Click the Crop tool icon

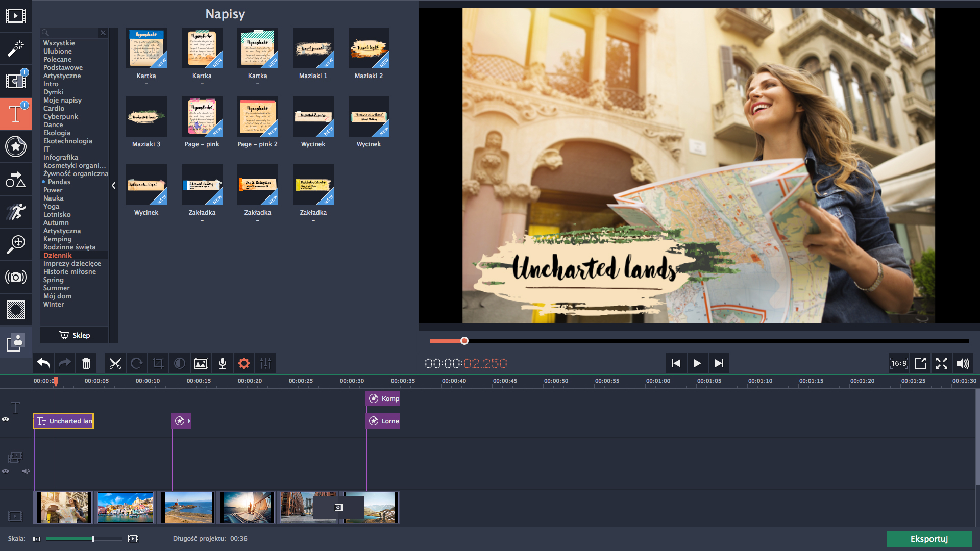[158, 363]
